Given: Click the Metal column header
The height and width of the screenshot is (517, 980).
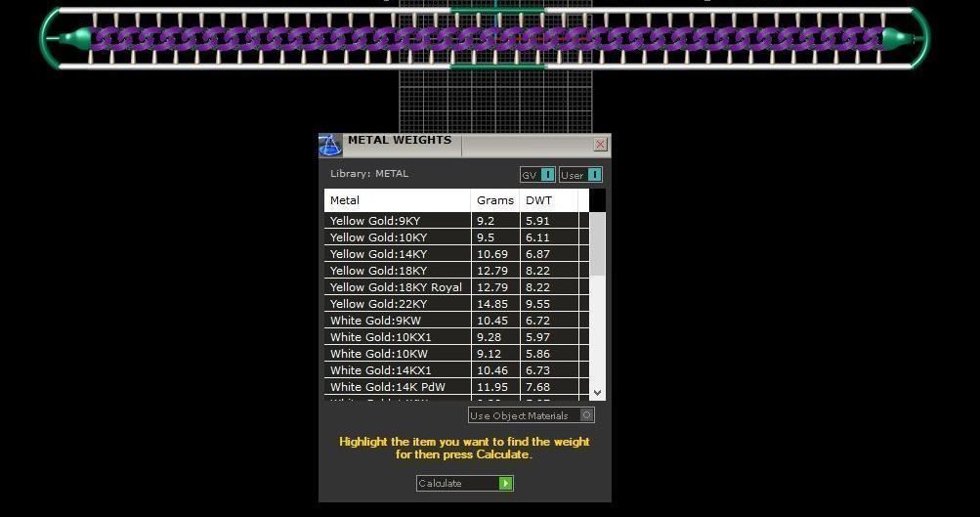Looking at the screenshot, I should (398, 200).
